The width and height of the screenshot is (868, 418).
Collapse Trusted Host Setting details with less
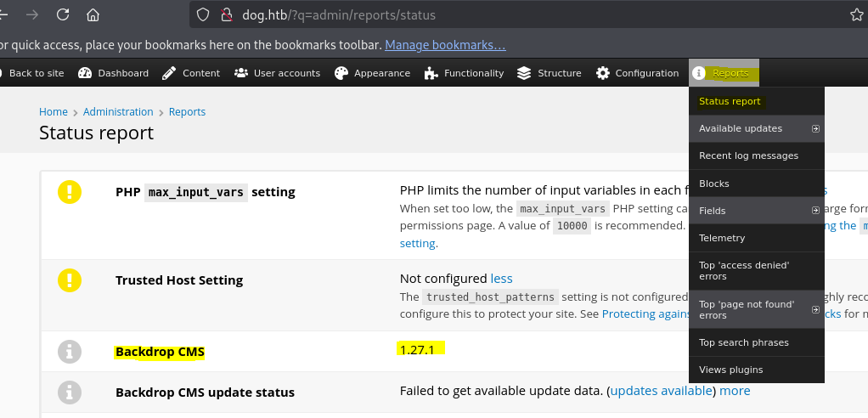(x=502, y=279)
